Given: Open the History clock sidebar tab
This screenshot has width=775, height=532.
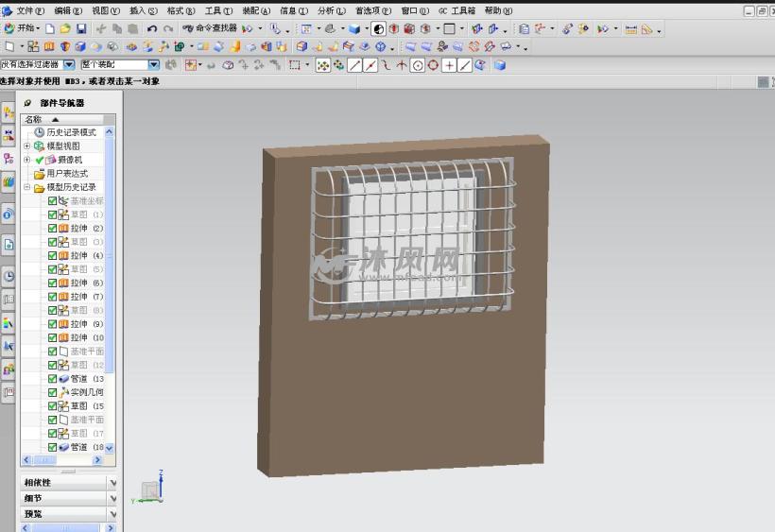Looking at the screenshot, I should [9, 277].
